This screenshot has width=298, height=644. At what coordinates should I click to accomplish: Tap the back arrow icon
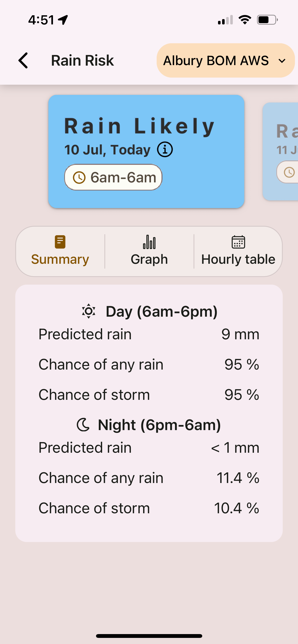(23, 61)
